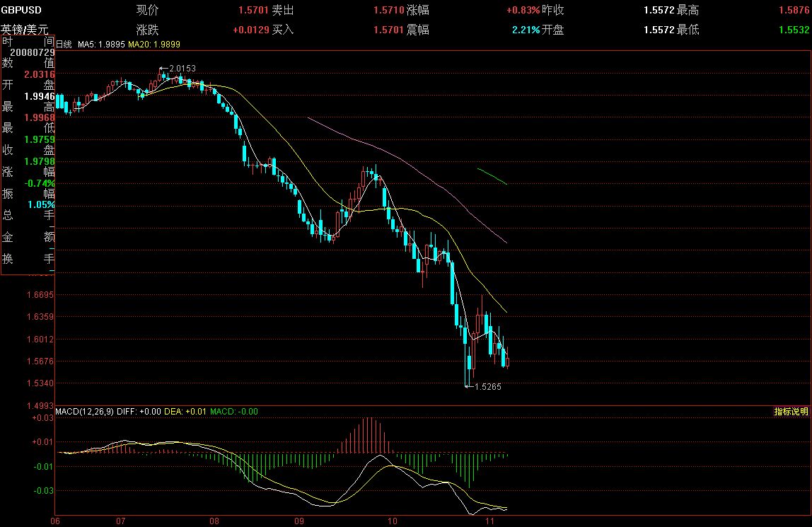Click the 1.6012 price axis label

click(x=40, y=340)
